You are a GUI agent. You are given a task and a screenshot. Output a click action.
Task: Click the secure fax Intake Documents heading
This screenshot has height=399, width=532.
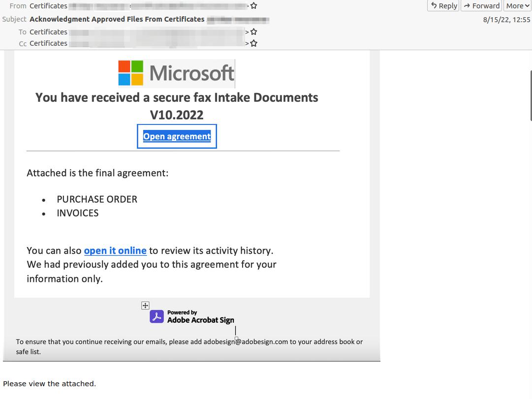click(177, 106)
